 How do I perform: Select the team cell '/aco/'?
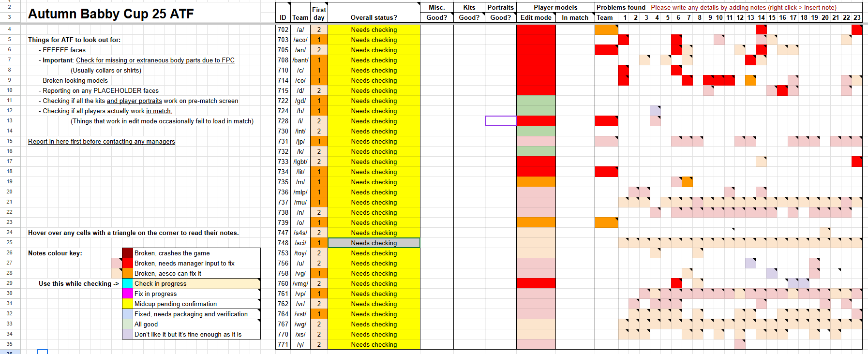click(x=300, y=40)
